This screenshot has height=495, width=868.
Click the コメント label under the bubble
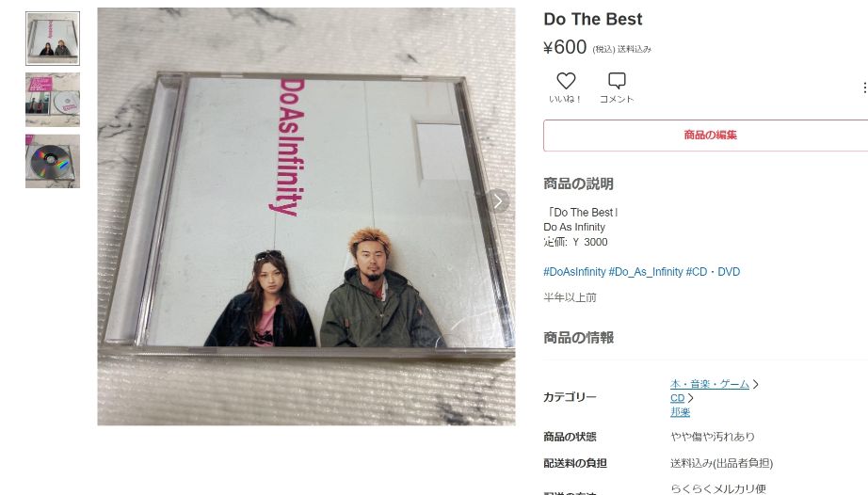617,99
